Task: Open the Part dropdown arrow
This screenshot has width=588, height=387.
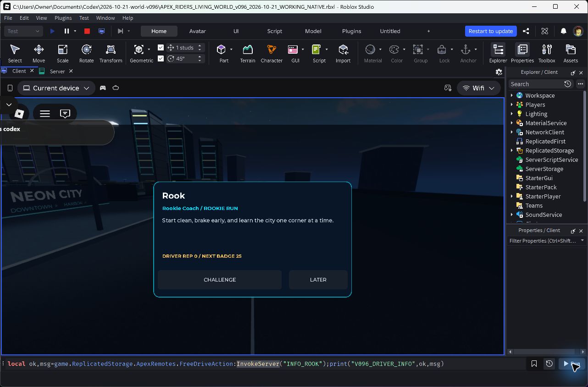Action: 231,49
